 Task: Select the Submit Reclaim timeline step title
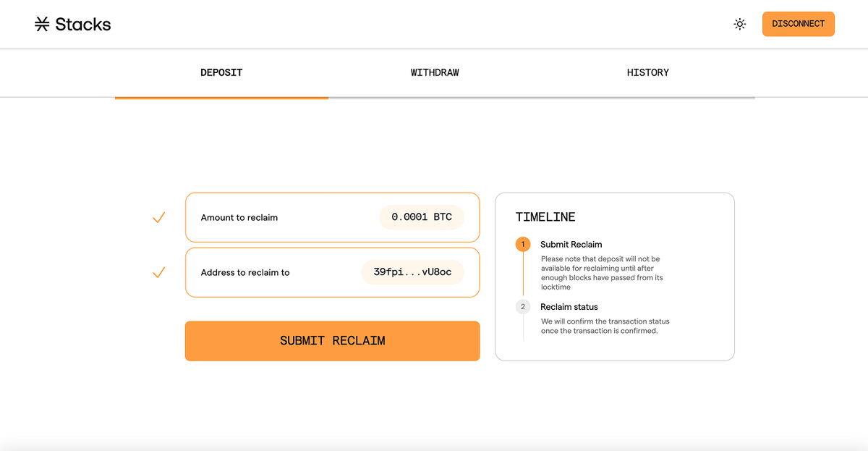[571, 245]
